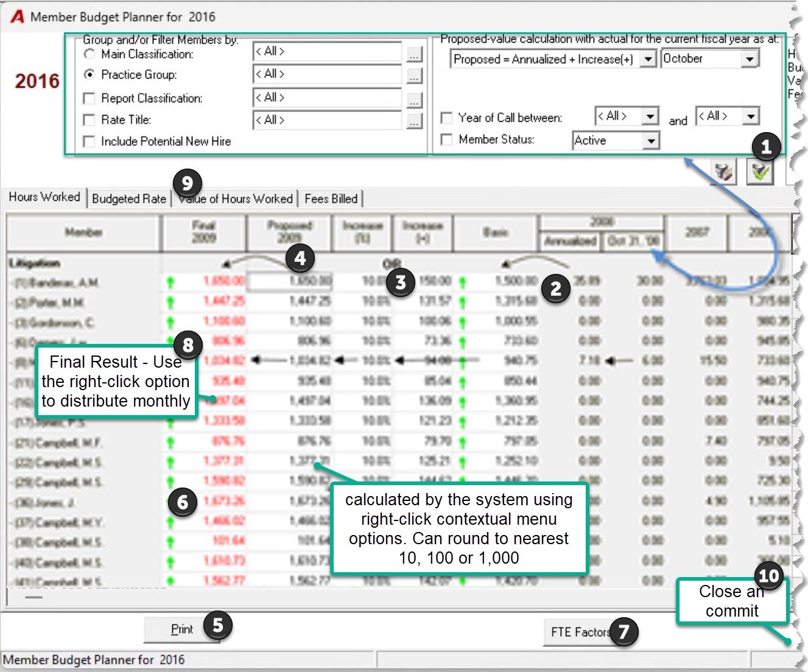Focus the Report Classification All field
808x672 pixels.
coord(328,98)
